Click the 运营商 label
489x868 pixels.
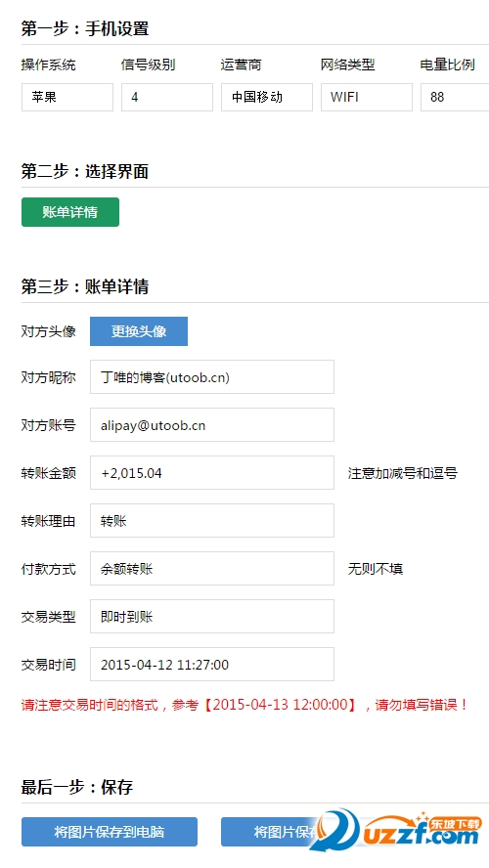point(241,65)
